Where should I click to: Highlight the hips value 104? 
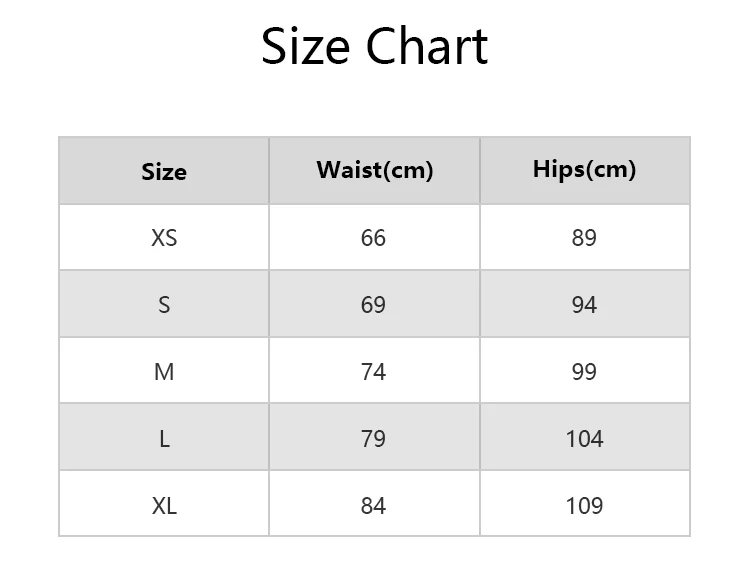(x=584, y=439)
